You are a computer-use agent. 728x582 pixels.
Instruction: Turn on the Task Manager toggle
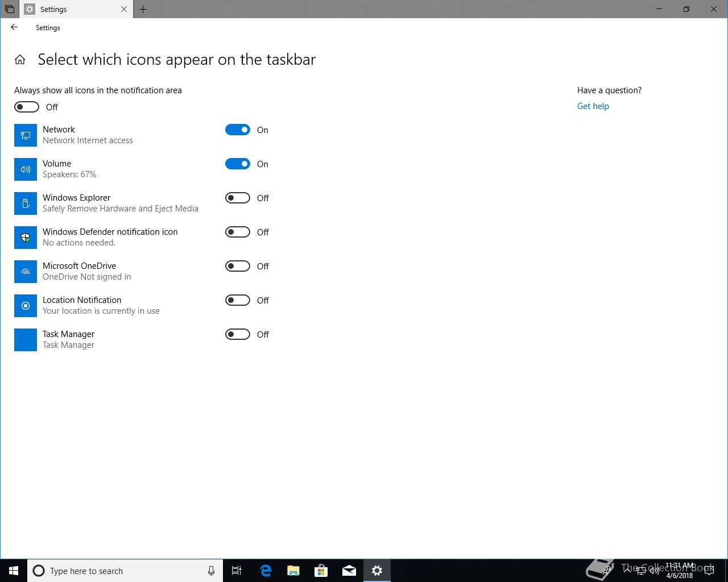click(x=238, y=334)
